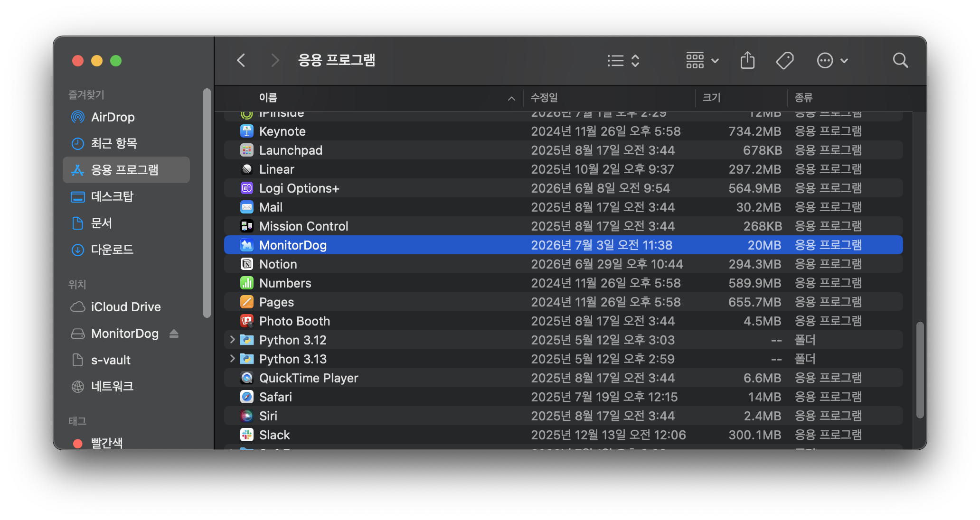Screen dimensions: 980x520
Task: Select the Mission Control app icon
Action: 247,226
